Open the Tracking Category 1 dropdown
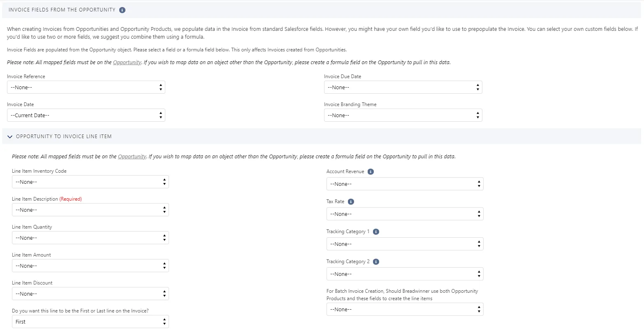The height and width of the screenshot is (331, 644). (x=405, y=244)
